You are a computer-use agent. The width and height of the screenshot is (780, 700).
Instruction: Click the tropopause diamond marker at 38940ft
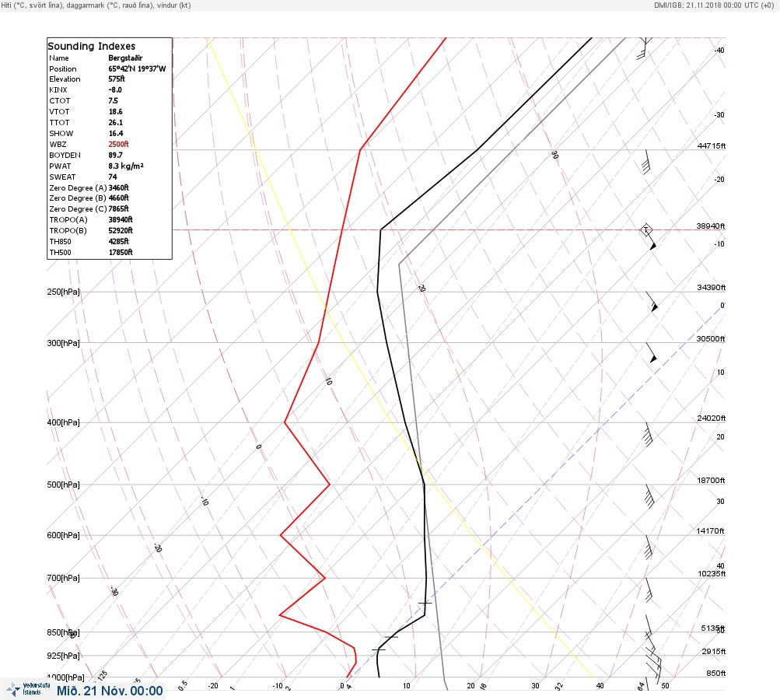click(645, 229)
